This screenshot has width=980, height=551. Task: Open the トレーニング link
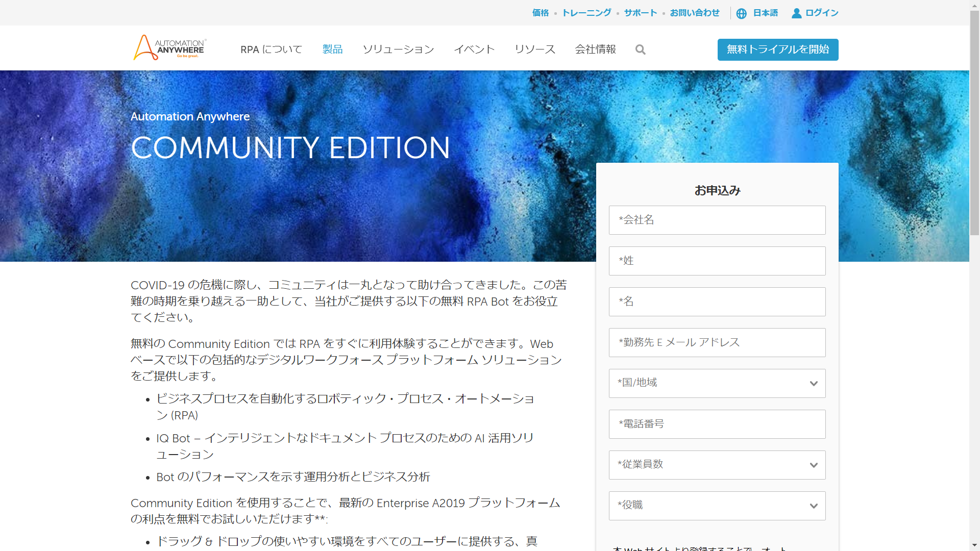(586, 13)
